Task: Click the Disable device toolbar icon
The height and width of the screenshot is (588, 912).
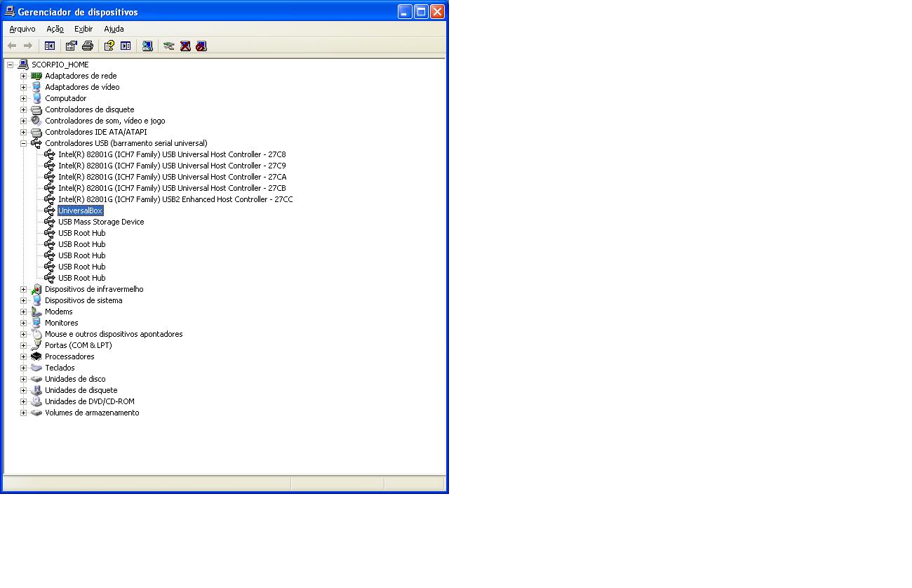Action: [201, 46]
